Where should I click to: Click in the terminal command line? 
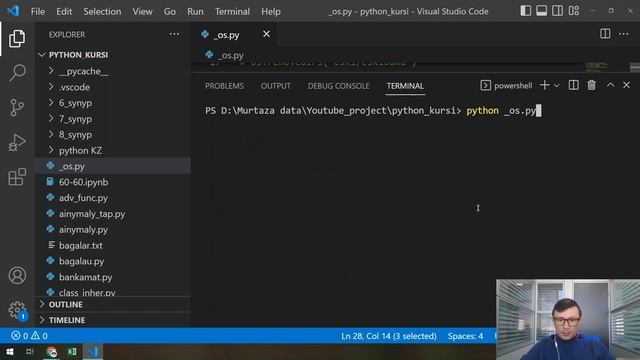[x=373, y=111]
